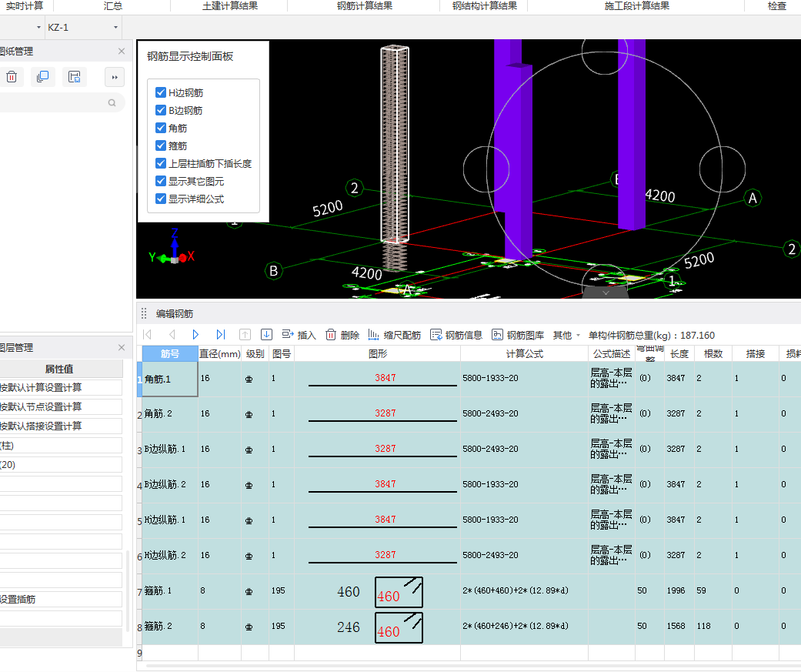Click the horizontal scrollbar under rebar table
This screenshot has width=801, height=672.
point(470,667)
